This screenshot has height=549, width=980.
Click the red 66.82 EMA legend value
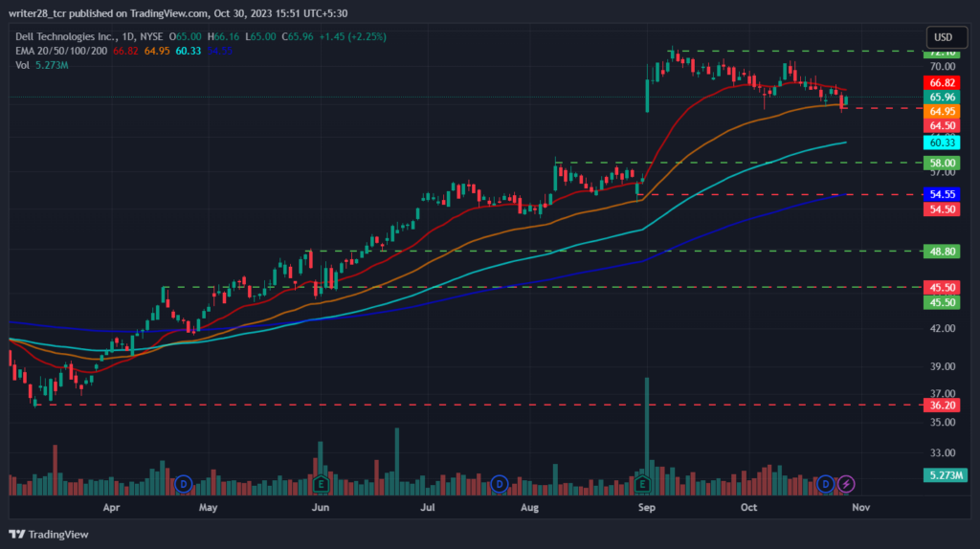(x=125, y=52)
